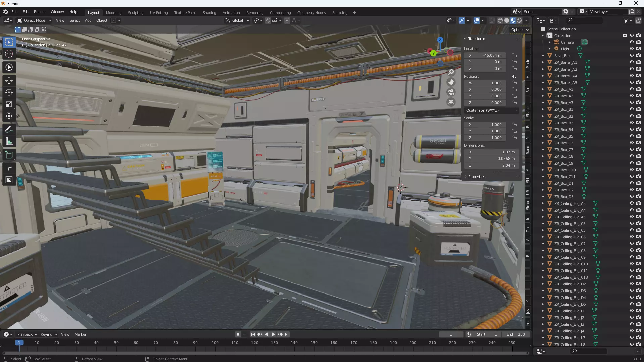Open the Render menu
Image resolution: width=644 pixels, height=362 pixels.
(x=40, y=12)
